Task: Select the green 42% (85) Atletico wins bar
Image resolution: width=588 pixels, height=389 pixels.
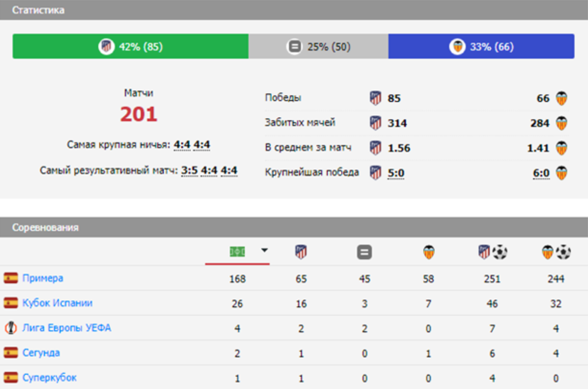Action: pos(130,47)
